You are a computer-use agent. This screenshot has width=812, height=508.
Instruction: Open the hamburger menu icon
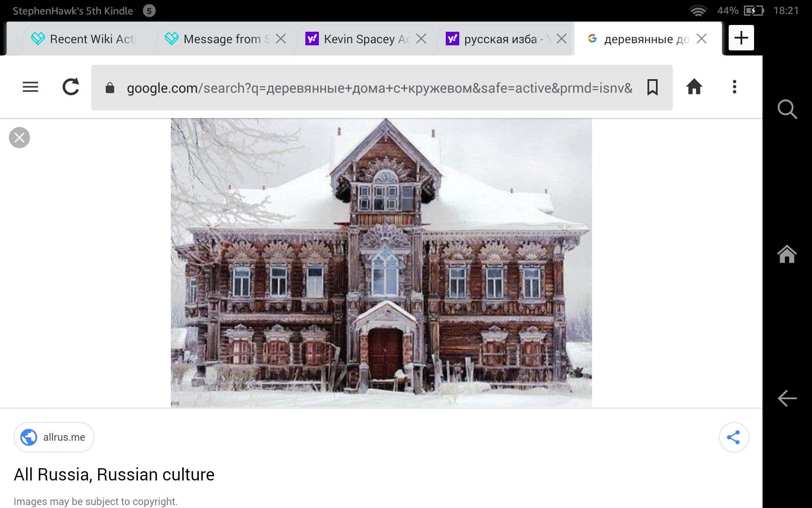pyautogui.click(x=30, y=87)
